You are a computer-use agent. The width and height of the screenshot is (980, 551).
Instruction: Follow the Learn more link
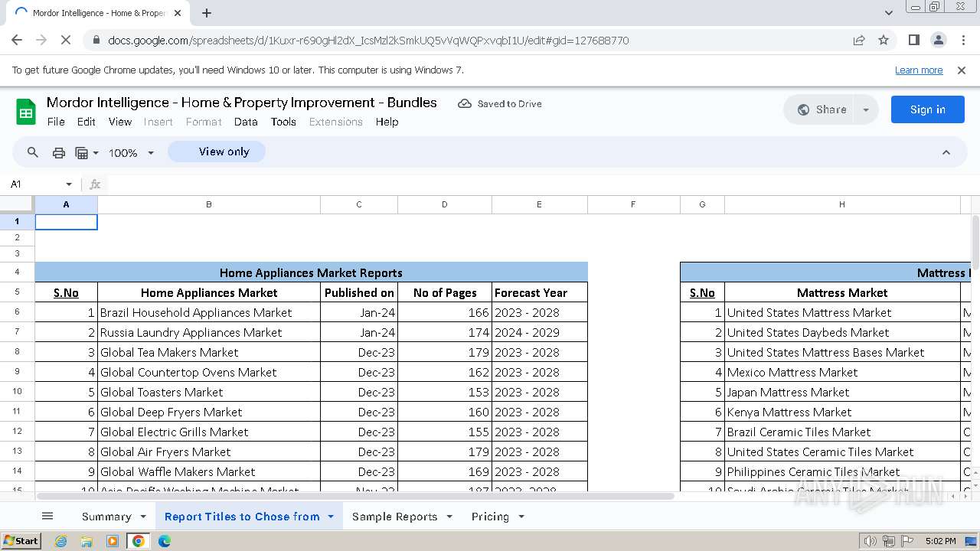click(x=919, y=70)
